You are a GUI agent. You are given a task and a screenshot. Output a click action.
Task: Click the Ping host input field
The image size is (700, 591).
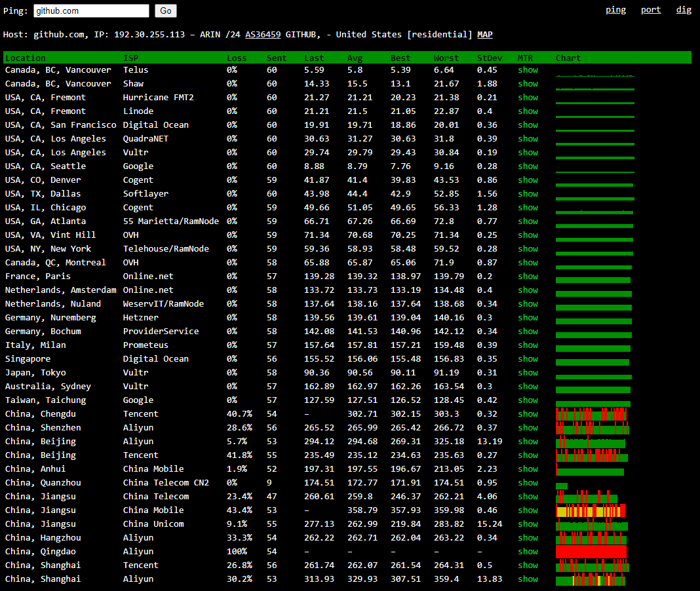click(91, 10)
